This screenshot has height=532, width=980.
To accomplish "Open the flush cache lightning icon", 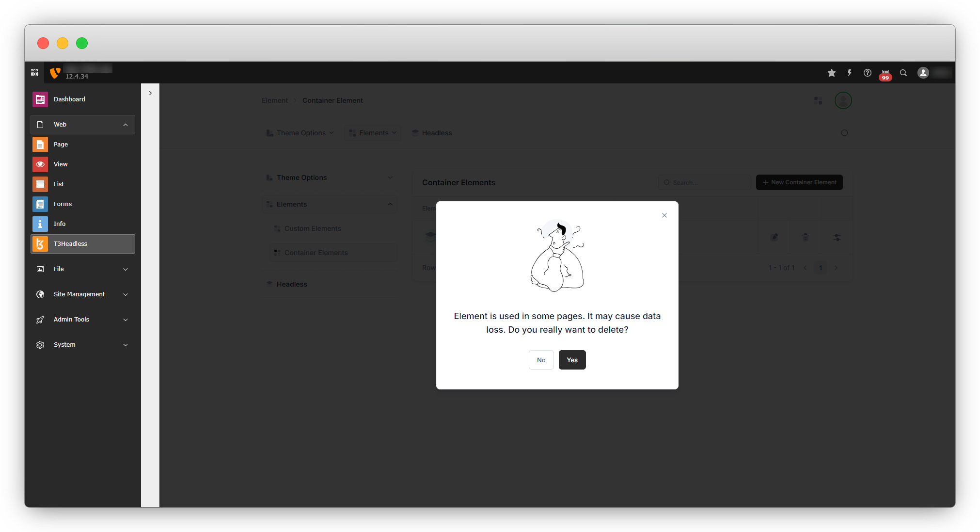I will (850, 73).
